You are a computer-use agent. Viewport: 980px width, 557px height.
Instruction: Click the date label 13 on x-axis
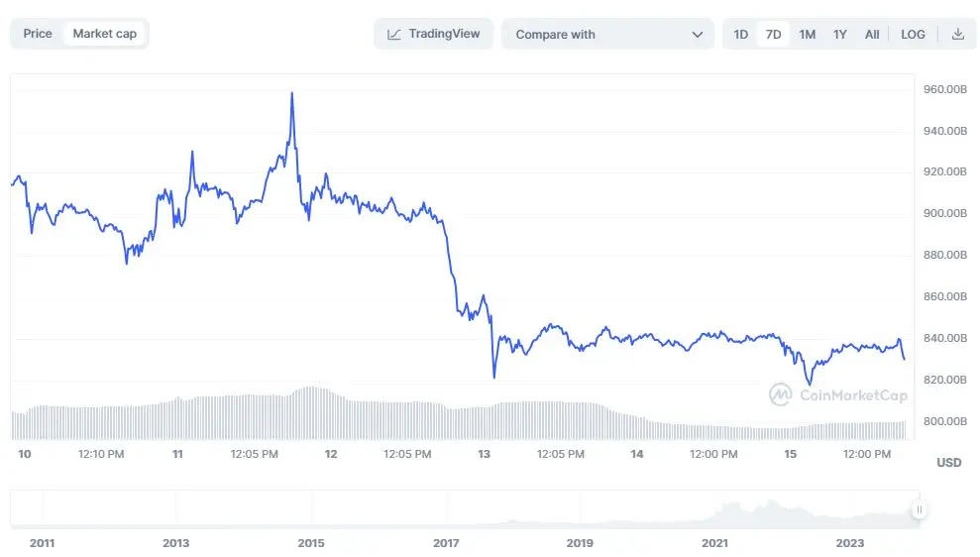(484, 454)
